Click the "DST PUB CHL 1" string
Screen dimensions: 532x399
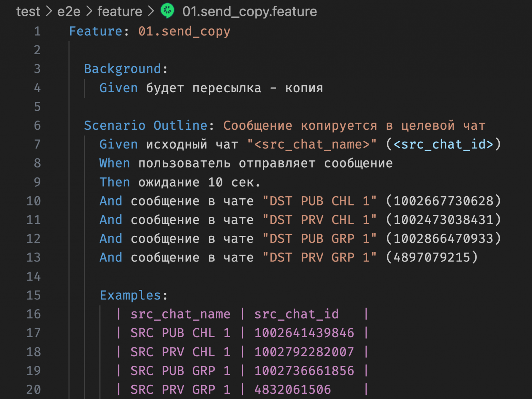pos(320,201)
